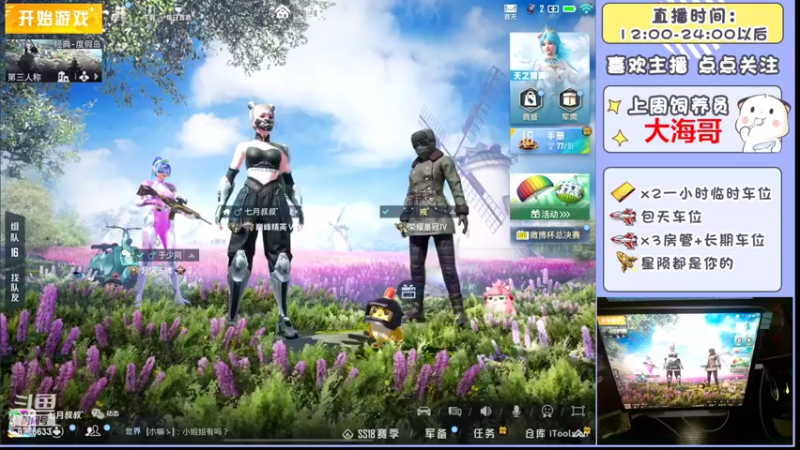This screenshot has width=800, height=450.
Task: Toggle the speaker sound icon
Action: [486, 411]
